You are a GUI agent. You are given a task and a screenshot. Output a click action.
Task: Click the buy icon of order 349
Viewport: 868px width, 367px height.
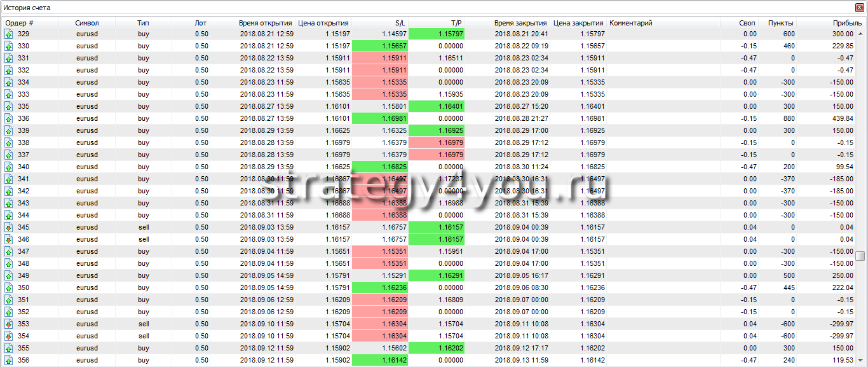coord(9,275)
